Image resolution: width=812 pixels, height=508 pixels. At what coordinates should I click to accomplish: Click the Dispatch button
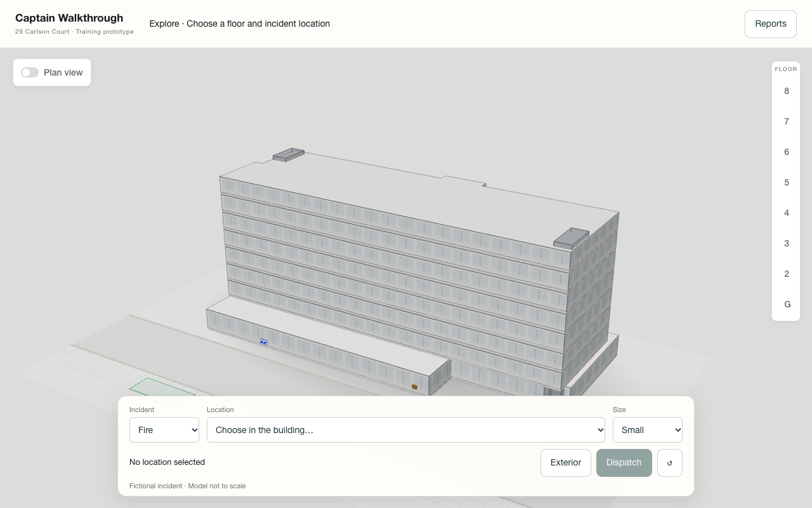click(x=624, y=463)
